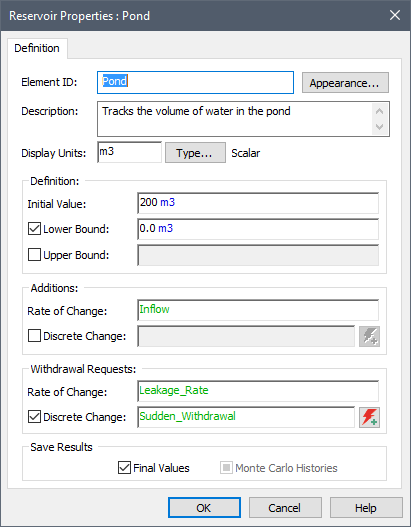
Task: Uncheck Withdrawal Requests Discrete Change checkbox
Action: tap(34, 417)
